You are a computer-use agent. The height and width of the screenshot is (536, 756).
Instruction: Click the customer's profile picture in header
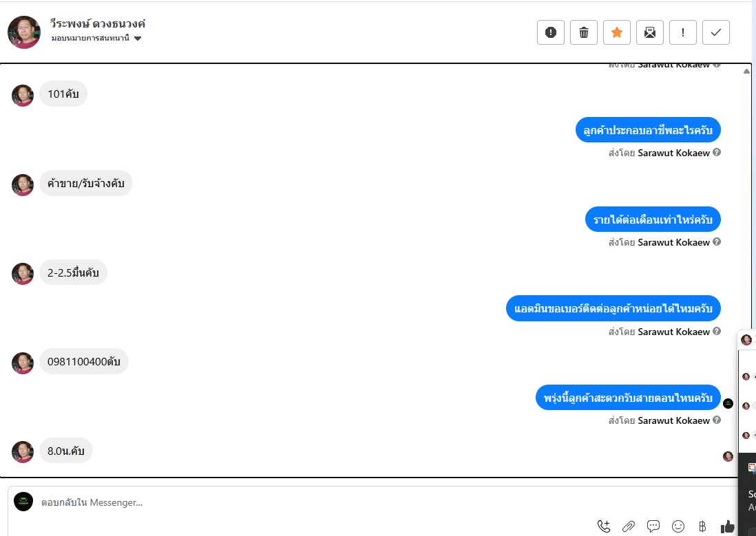pos(24,32)
